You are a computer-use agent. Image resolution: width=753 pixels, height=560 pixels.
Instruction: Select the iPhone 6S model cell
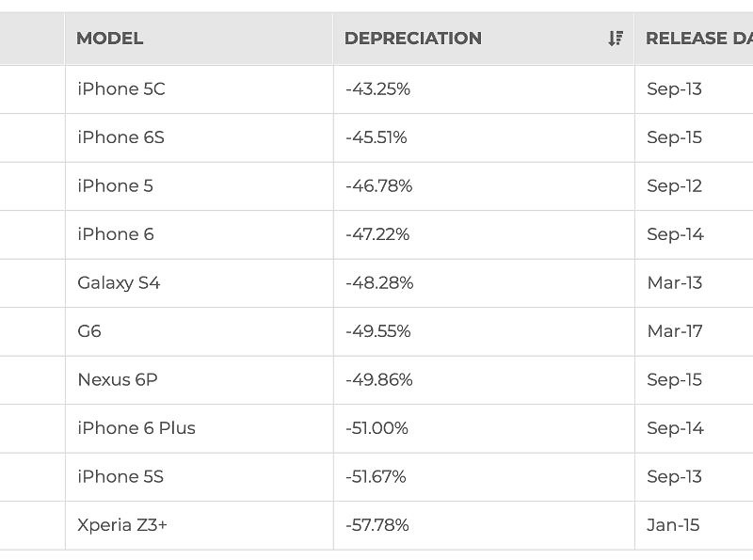point(120,137)
